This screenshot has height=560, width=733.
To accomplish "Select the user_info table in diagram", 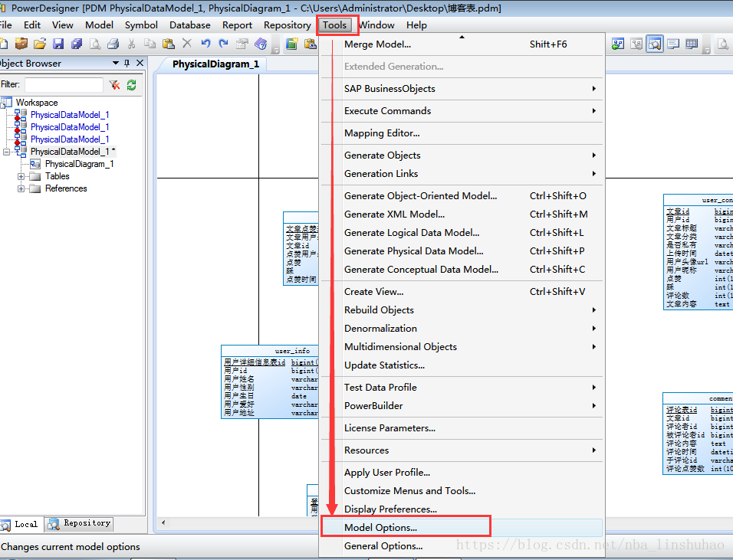I will (270, 382).
